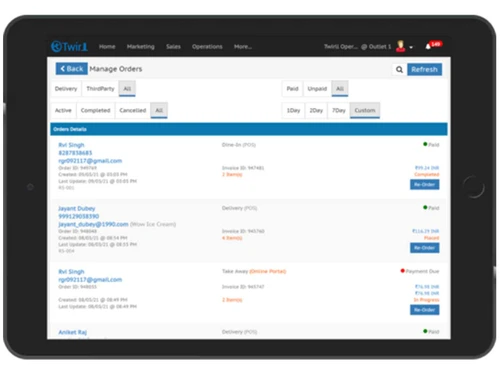Open the Operations menu
Image resolution: width=500 pixels, height=375 pixels.
[x=207, y=47]
